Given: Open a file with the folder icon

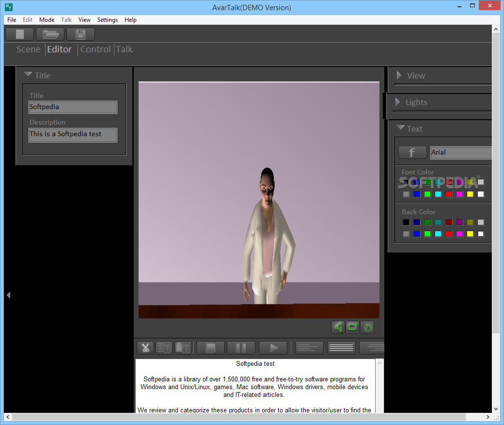Looking at the screenshot, I should 50,34.
